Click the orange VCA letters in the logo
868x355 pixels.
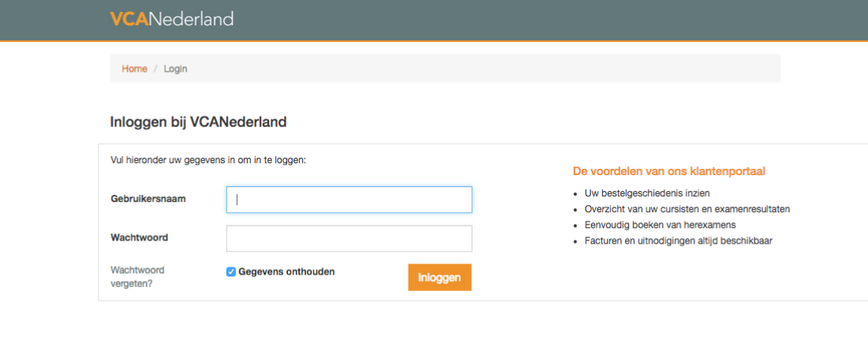(x=129, y=19)
